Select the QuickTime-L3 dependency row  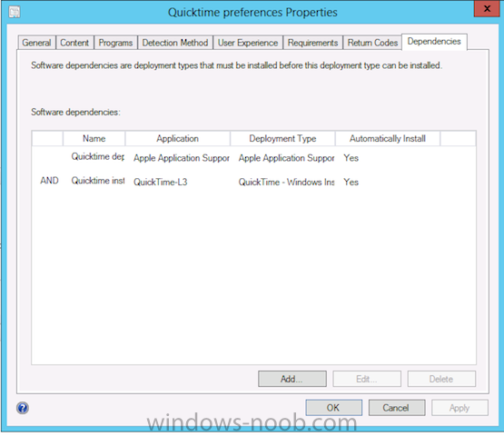coord(253,182)
